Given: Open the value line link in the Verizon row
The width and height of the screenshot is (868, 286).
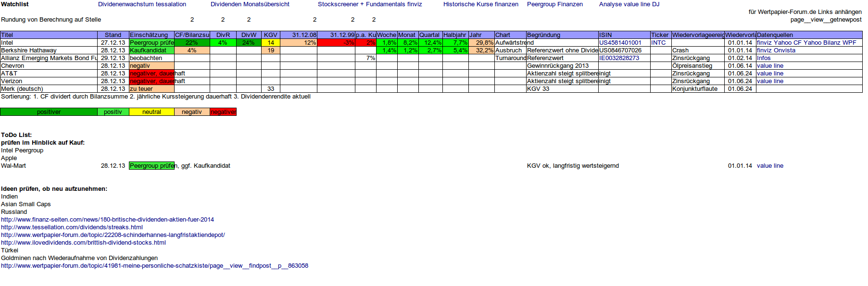Looking at the screenshot, I should [770, 81].
